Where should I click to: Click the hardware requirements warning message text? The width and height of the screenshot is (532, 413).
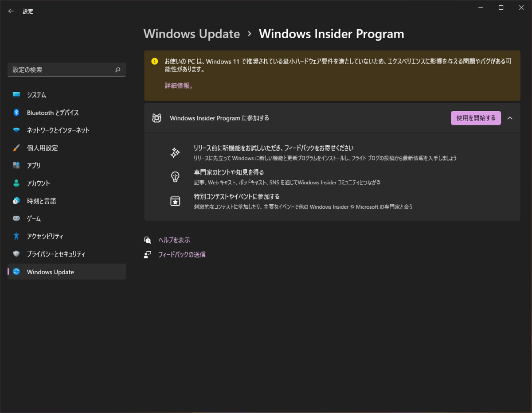point(338,65)
